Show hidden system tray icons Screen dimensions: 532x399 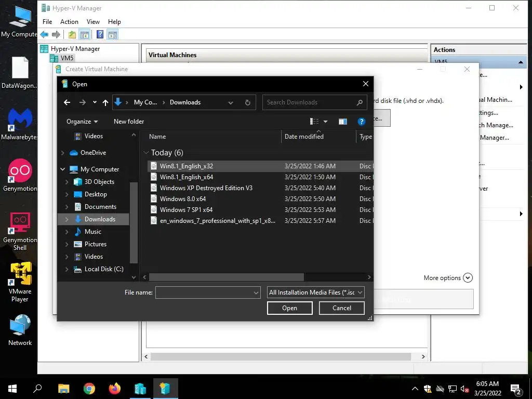(x=415, y=389)
